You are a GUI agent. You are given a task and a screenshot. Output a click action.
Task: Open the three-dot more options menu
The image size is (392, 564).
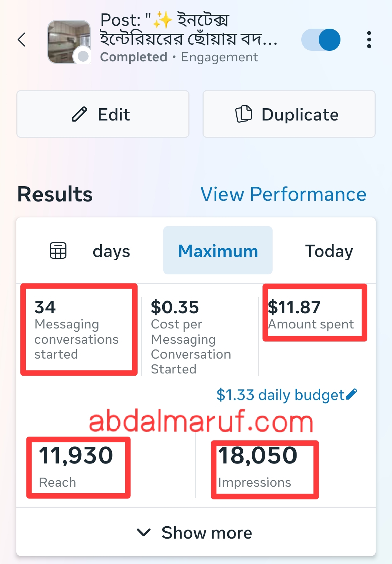pos(369,40)
